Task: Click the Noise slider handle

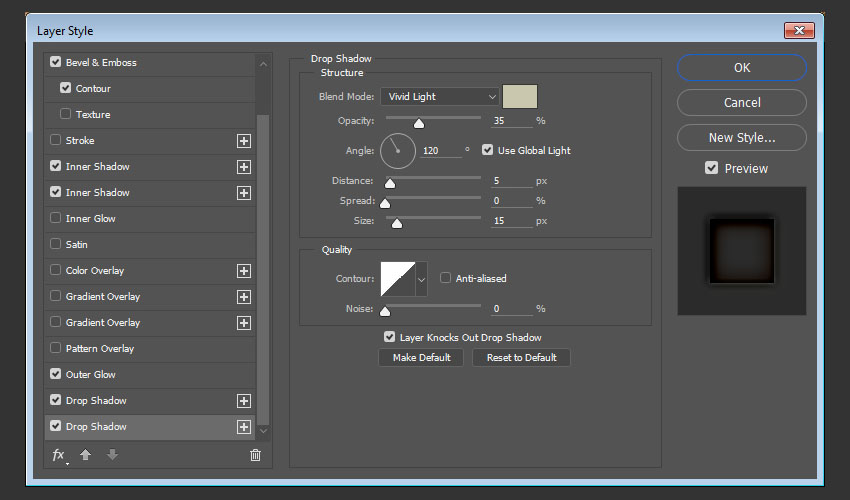Action: pyautogui.click(x=385, y=311)
